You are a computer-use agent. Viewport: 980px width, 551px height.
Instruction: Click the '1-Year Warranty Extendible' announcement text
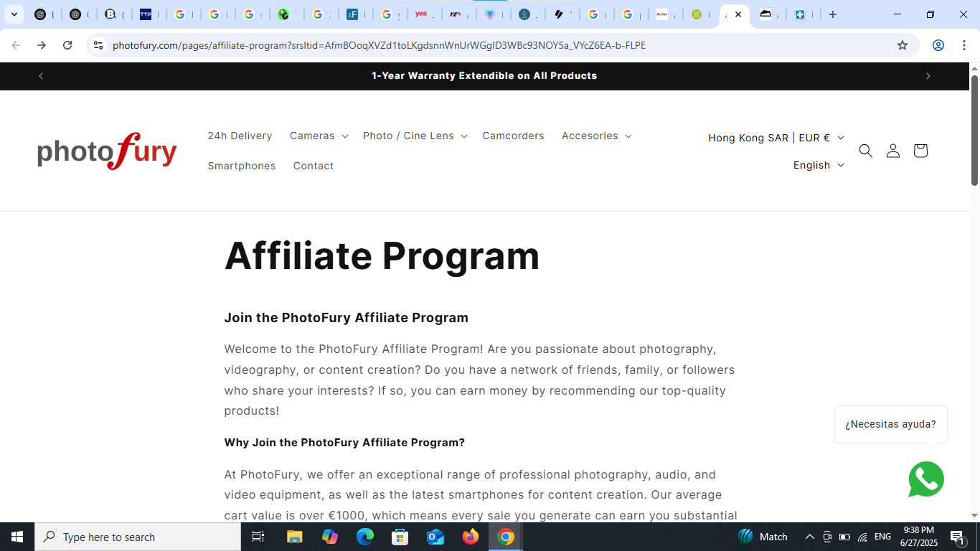tap(484, 76)
